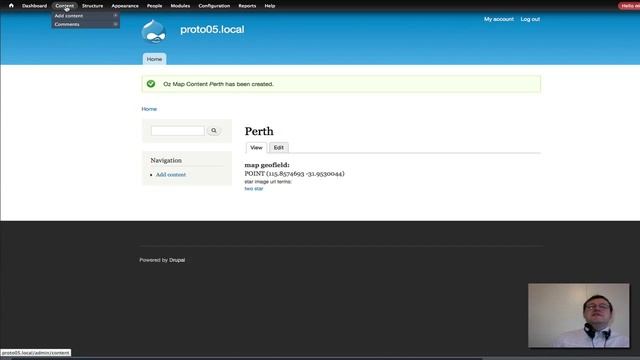
Task: Select the Home main menu tab
Action: 154,59
